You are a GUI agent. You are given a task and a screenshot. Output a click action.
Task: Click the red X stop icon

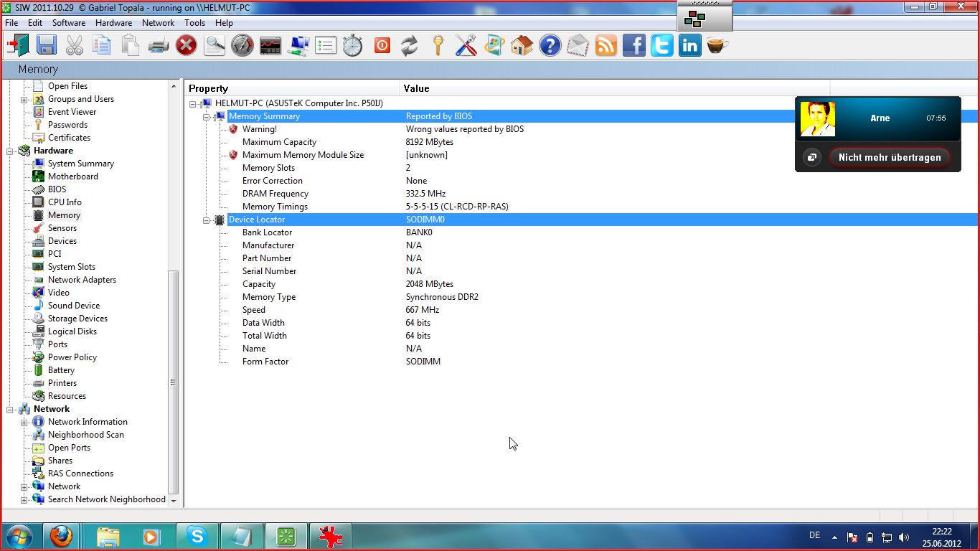(187, 46)
